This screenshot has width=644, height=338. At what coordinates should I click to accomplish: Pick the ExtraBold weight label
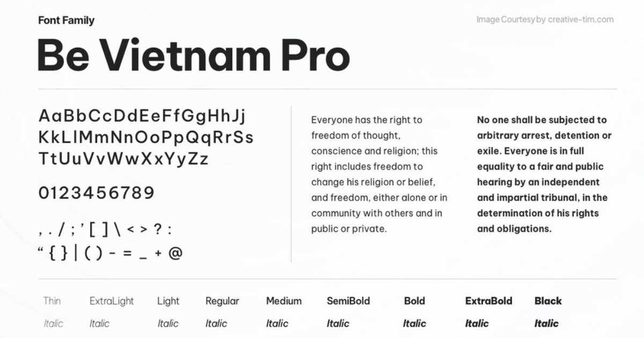pos(488,301)
